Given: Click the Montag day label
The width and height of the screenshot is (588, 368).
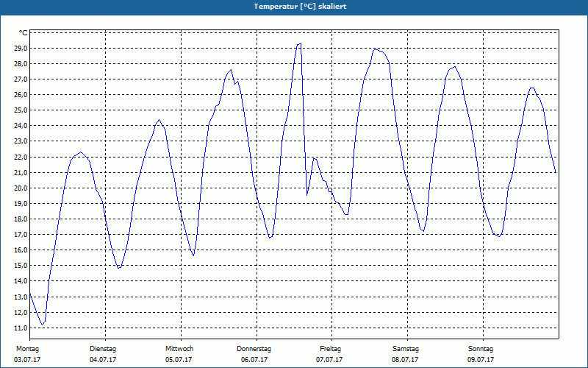Looking at the screenshot, I should click(x=27, y=349).
